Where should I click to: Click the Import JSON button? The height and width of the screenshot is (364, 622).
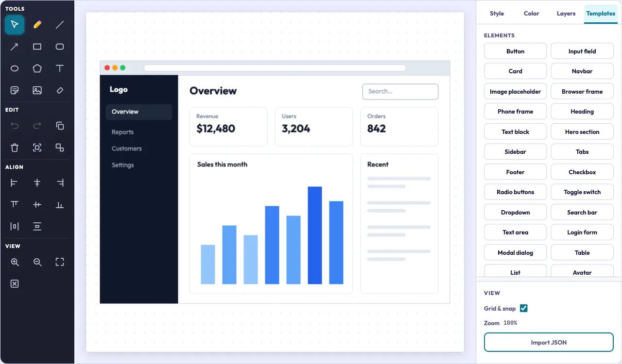[549, 342]
